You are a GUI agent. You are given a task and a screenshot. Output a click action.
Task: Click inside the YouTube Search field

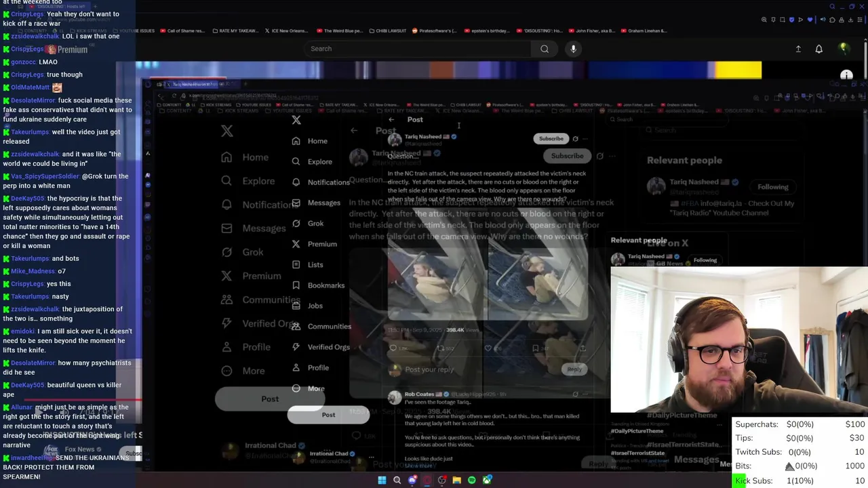pos(417,49)
